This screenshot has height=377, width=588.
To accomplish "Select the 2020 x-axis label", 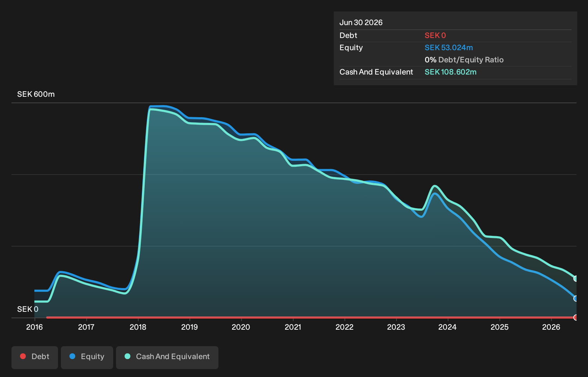I will (241, 327).
